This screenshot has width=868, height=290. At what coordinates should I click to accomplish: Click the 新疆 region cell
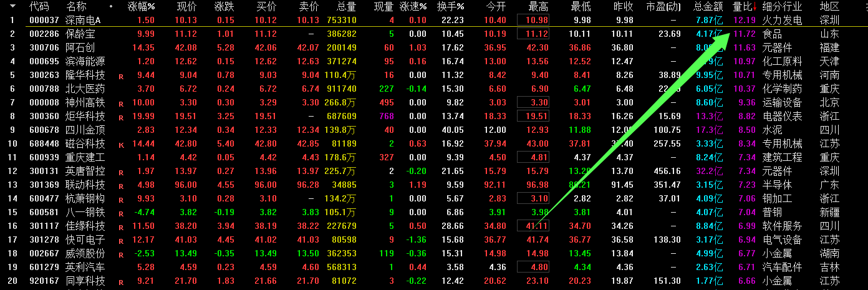point(830,212)
